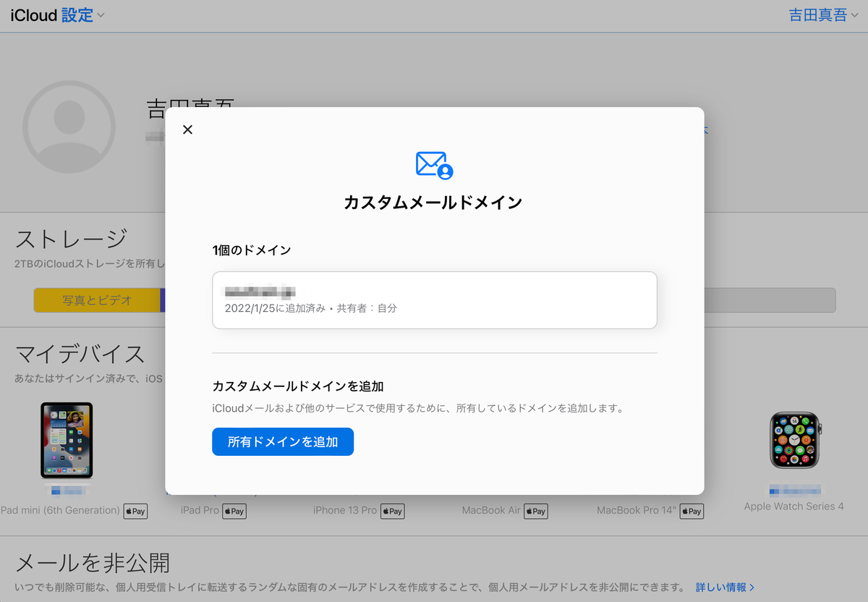Open the 詳しい情報 link
Screen dimensions: 868x602
pos(725,587)
